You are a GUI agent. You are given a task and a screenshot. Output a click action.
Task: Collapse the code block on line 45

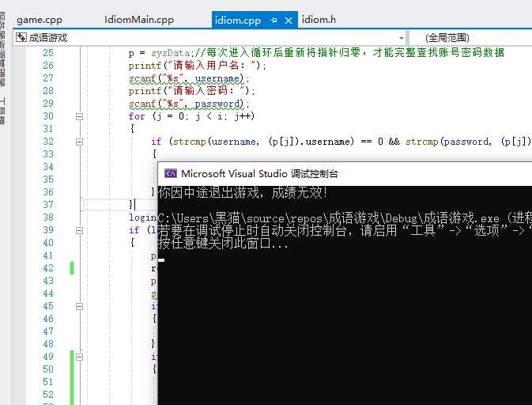79,306
